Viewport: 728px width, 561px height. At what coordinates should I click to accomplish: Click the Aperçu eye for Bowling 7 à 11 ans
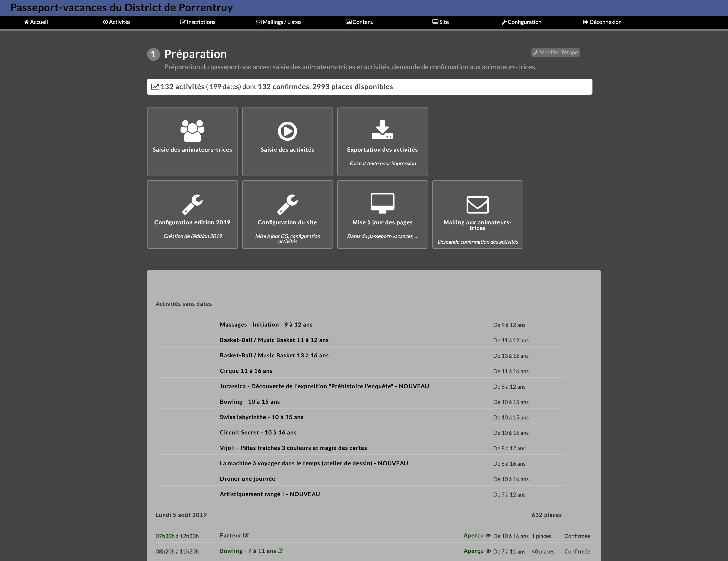[x=488, y=551]
